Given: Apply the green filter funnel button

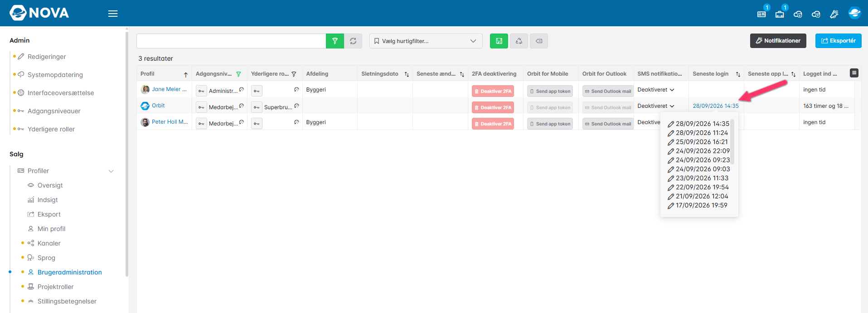Looking at the screenshot, I should (335, 41).
